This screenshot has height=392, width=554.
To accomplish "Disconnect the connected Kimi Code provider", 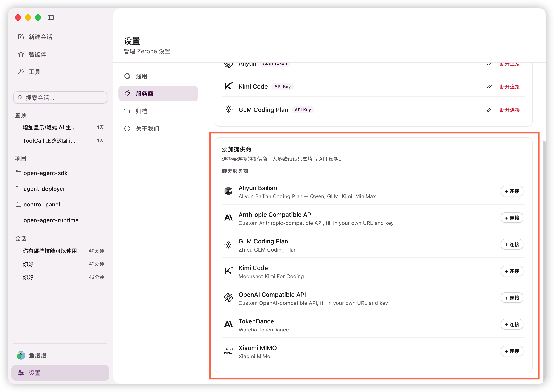I will [510, 87].
